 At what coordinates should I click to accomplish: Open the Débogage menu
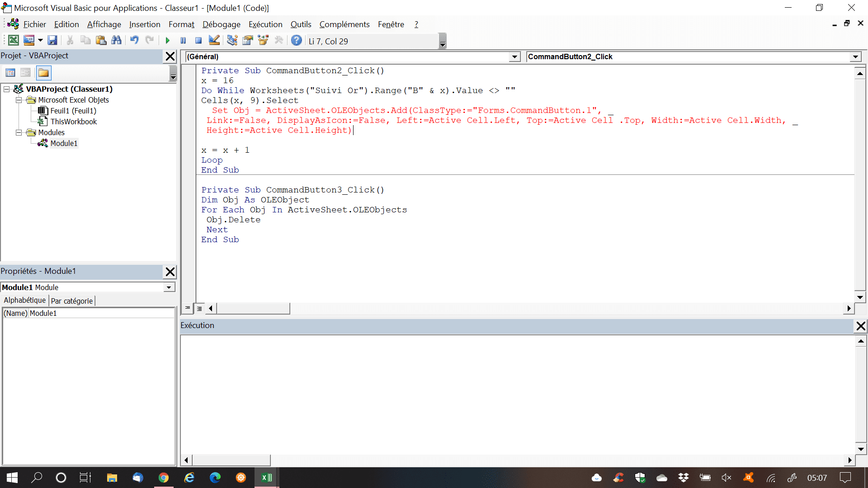coord(221,24)
